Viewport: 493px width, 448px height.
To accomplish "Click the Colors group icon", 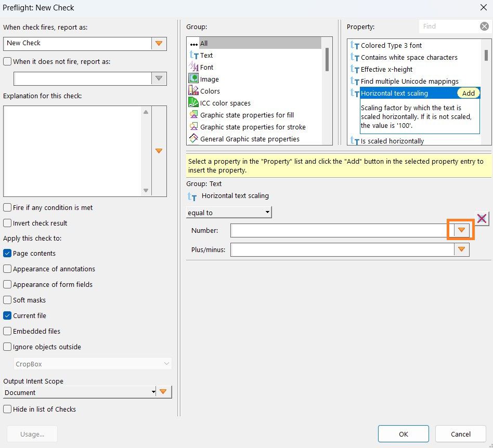I will click(193, 91).
